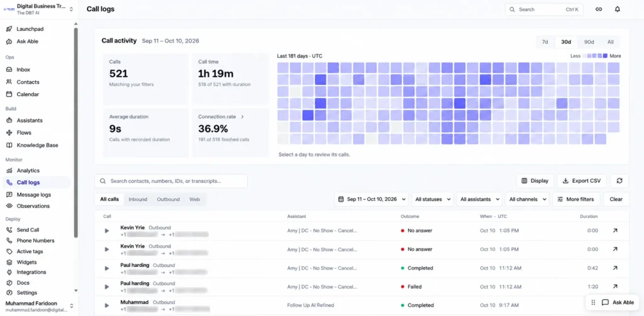Viewport: 644px width, 316px height.
Task: Open the Contacts page
Action: click(28, 82)
